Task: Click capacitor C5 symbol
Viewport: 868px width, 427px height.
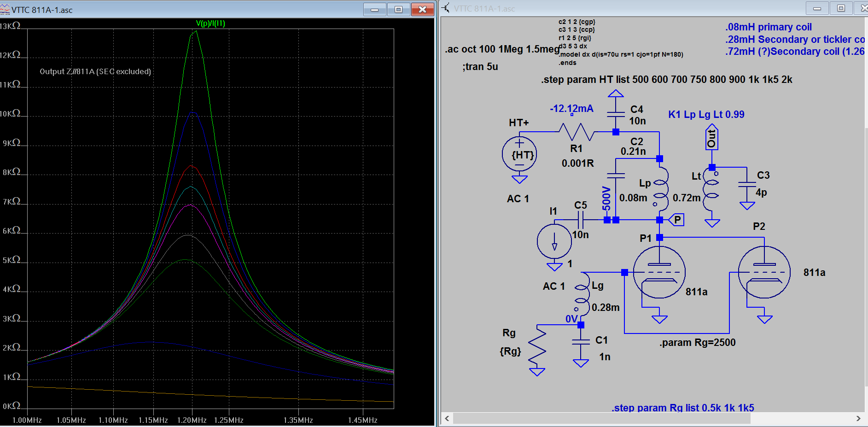Action: click(x=581, y=220)
